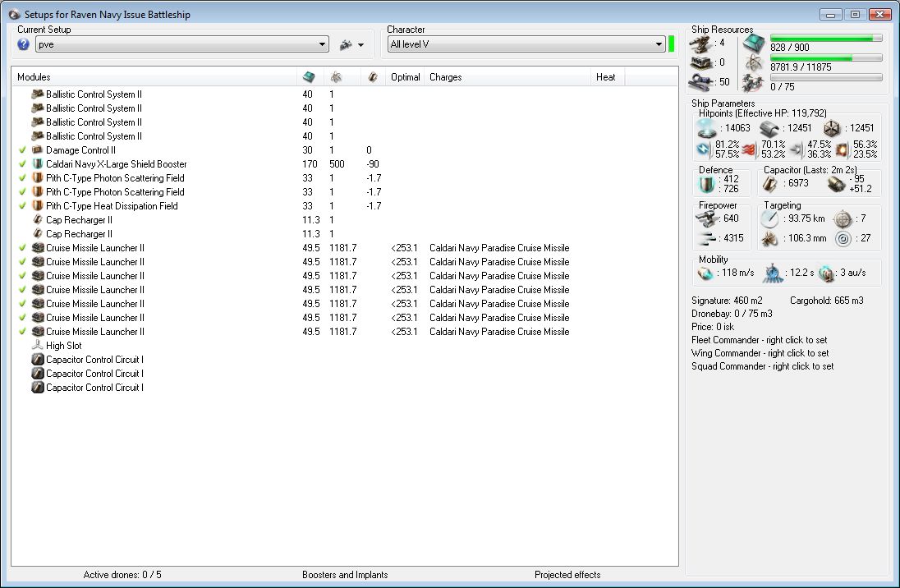Click the max velocity icon 118 m/s

[705, 273]
